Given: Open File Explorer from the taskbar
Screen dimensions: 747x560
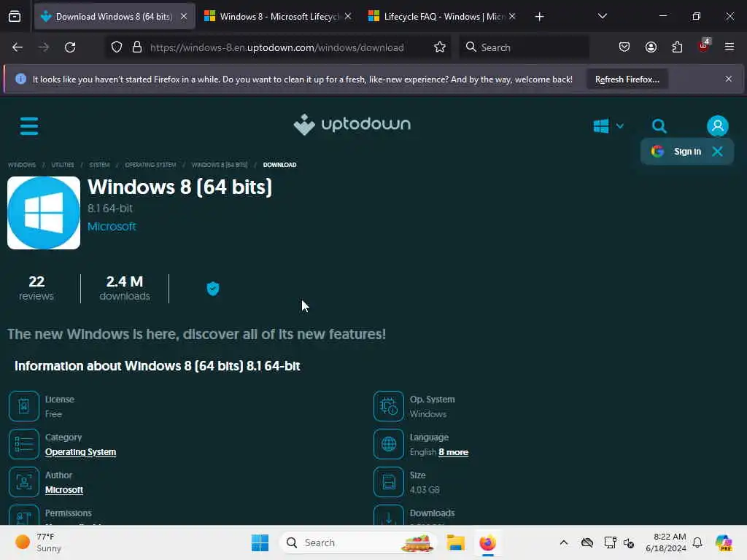Looking at the screenshot, I should tap(455, 542).
